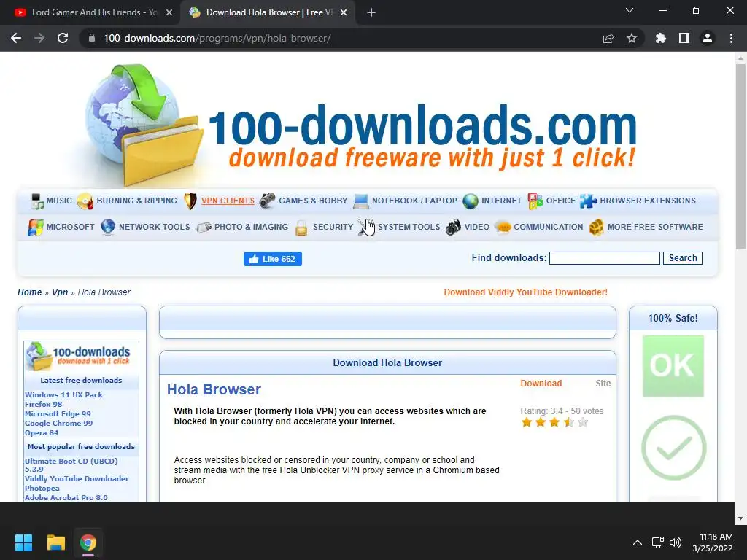The height and width of the screenshot is (560, 747).
Task: Open the Windows 11 UX Pack link
Action: click(x=63, y=394)
